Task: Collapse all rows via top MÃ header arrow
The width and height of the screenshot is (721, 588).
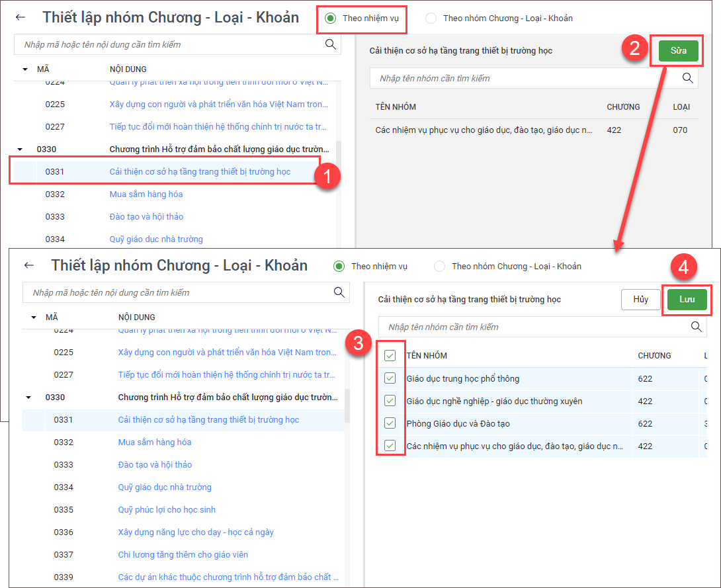Action: [x=25, y=69]
